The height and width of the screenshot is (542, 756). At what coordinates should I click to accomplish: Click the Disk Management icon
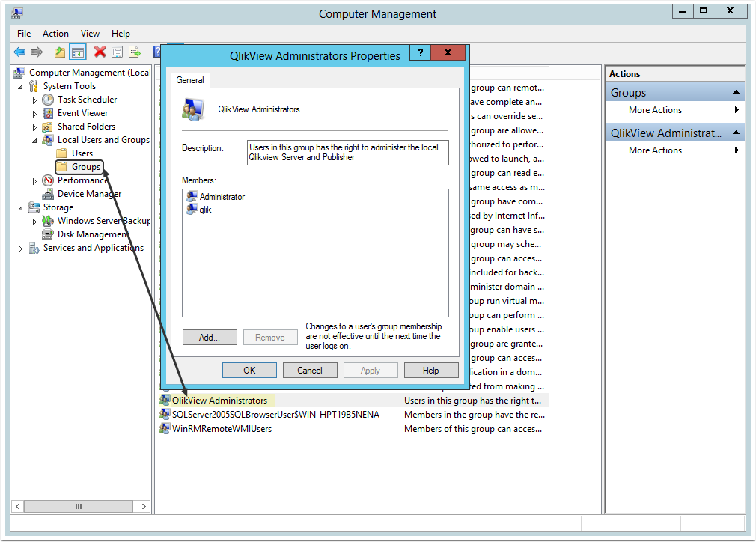coord(48,234)
